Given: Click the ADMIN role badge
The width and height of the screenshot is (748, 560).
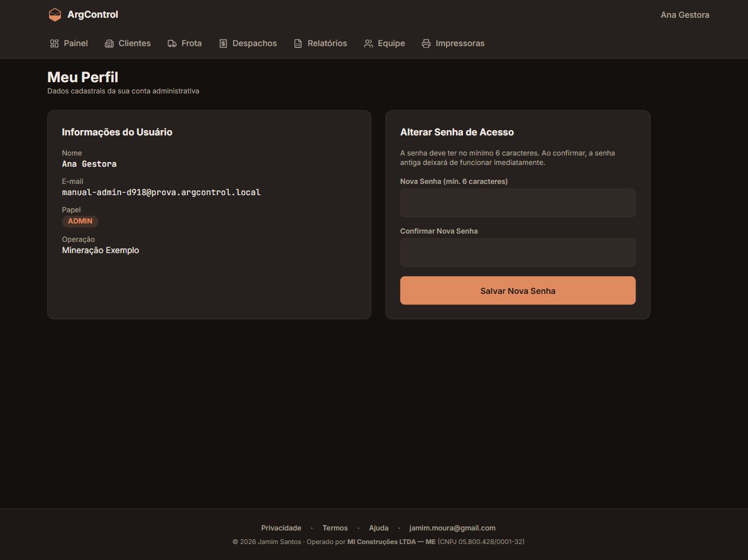Looking at the screenshot, I should point(80,221).
